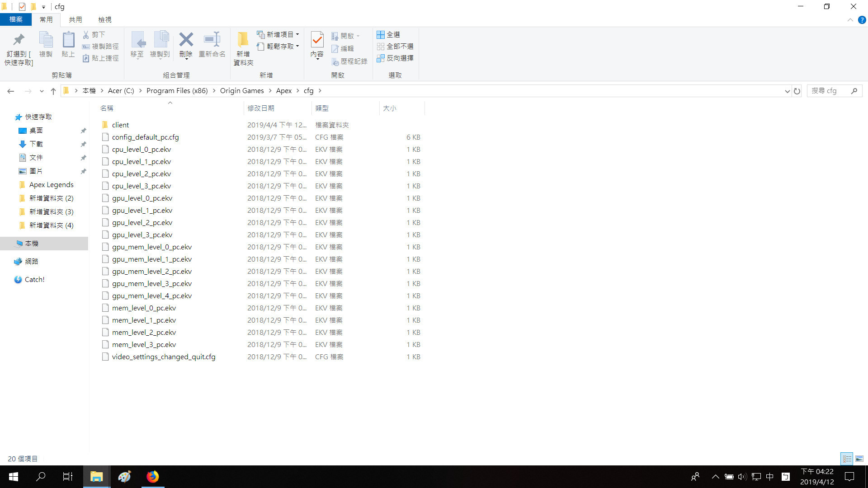Open the Firefox taskbar icon
The height and width of the screenshot is (488, 868).
[x=153, y=477]
